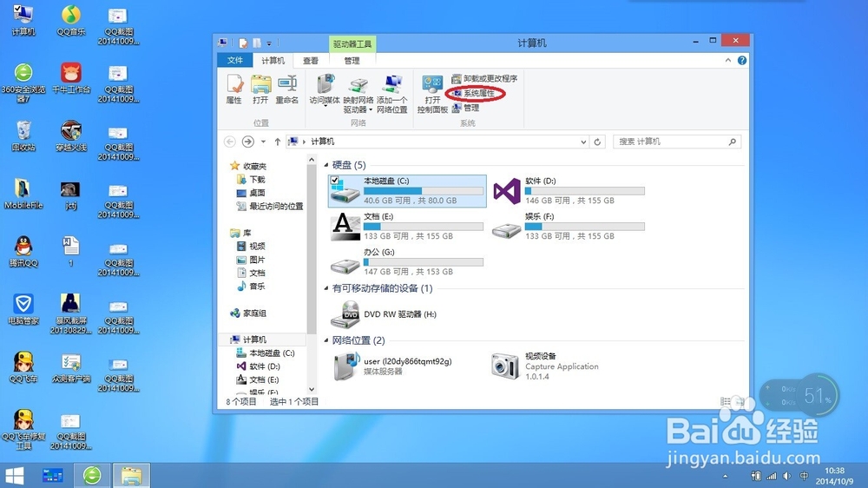Open Quick Access Toolbar customize dropdown
Viewport: 868px width, 488px height.
[x=269, y=43]
